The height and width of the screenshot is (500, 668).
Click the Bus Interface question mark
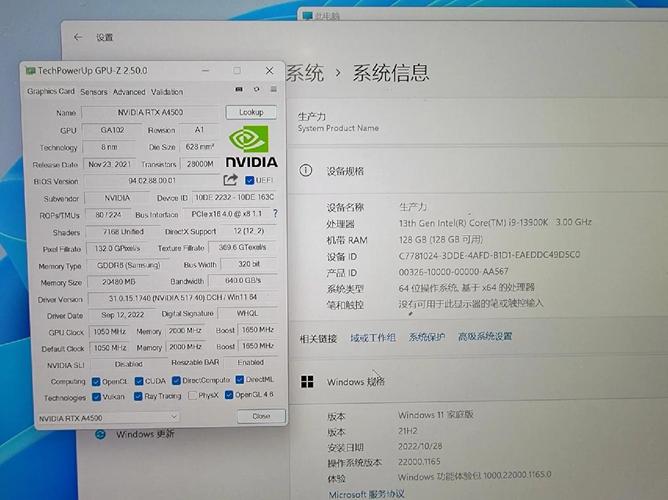click(275, 213)
